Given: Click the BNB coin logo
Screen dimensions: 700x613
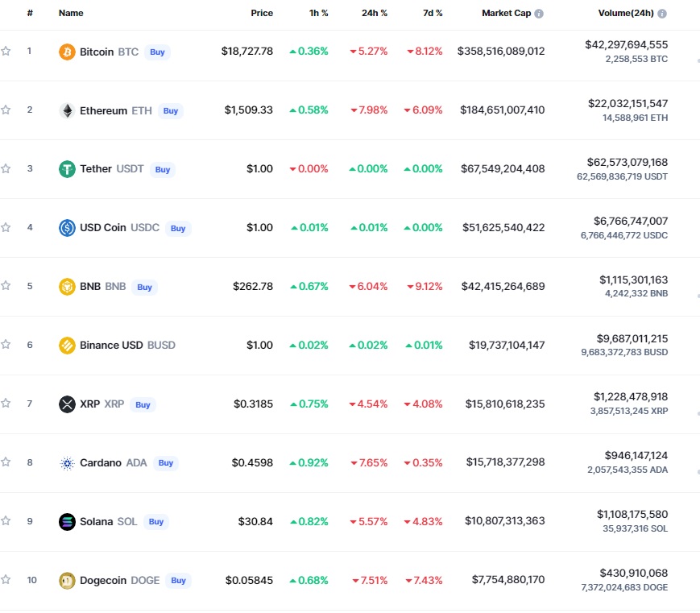Looking at the screenshot, I should point(67,287).
